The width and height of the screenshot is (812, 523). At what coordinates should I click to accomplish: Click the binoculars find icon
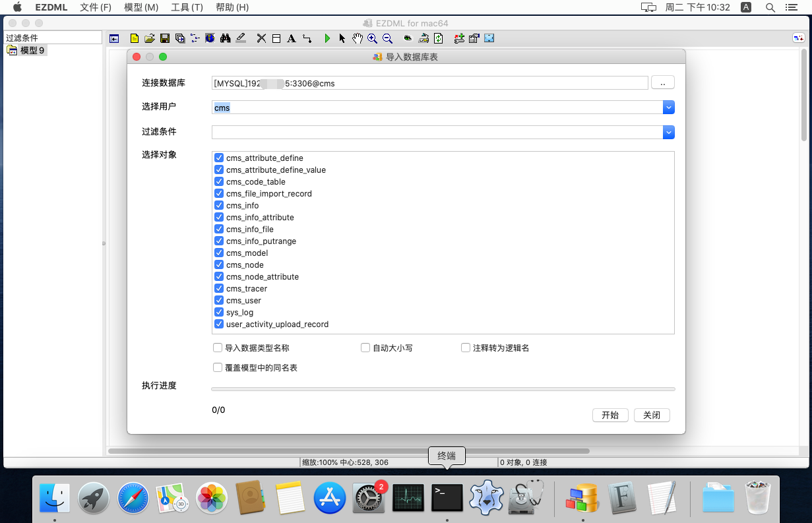pos(226,38)
